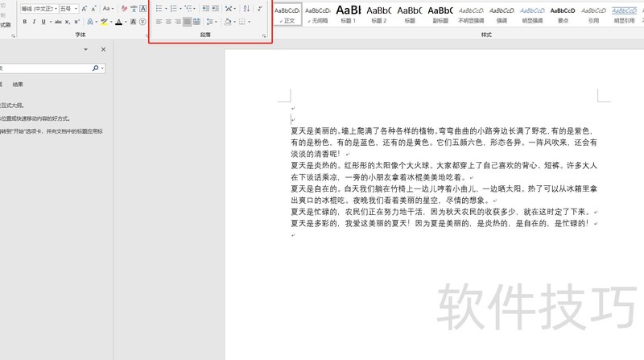Apply font color swatch
This screenshot has width=644, height=360.
118,22
